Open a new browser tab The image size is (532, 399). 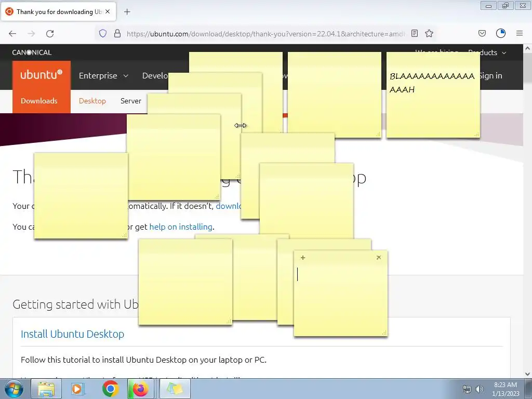click(127, 12)
